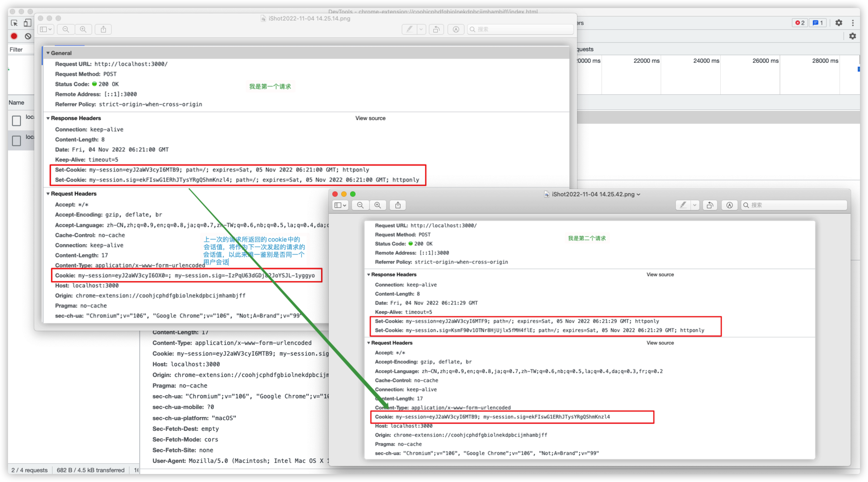Screen dimensions: 868x482
Task: Select the 22000 ms timeline label
Action: pos(646,61)
